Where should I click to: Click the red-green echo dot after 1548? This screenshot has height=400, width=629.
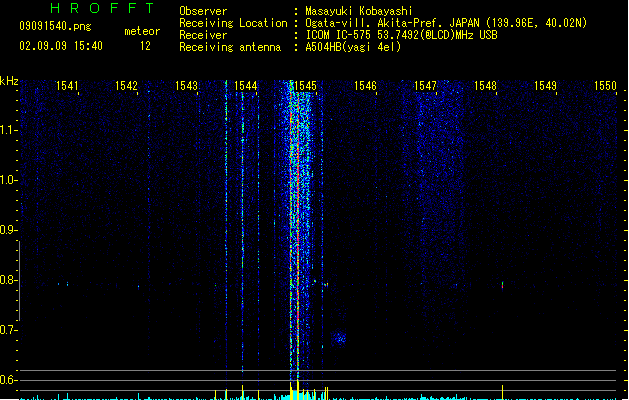pyautogui.click(x=502, y=285)
